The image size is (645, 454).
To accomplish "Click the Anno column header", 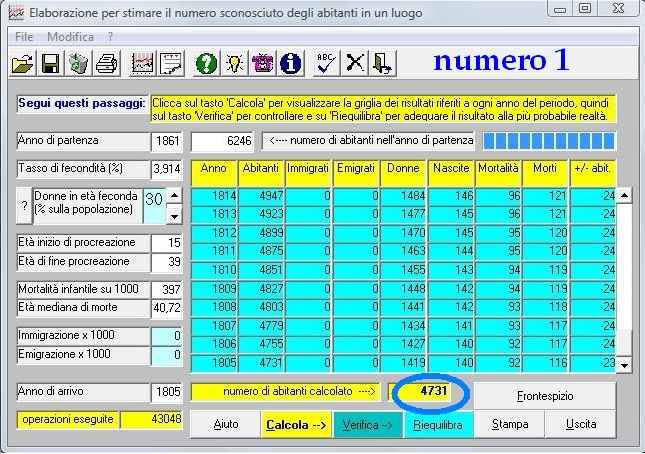I will pyautogui.click(x=214, y=173).
